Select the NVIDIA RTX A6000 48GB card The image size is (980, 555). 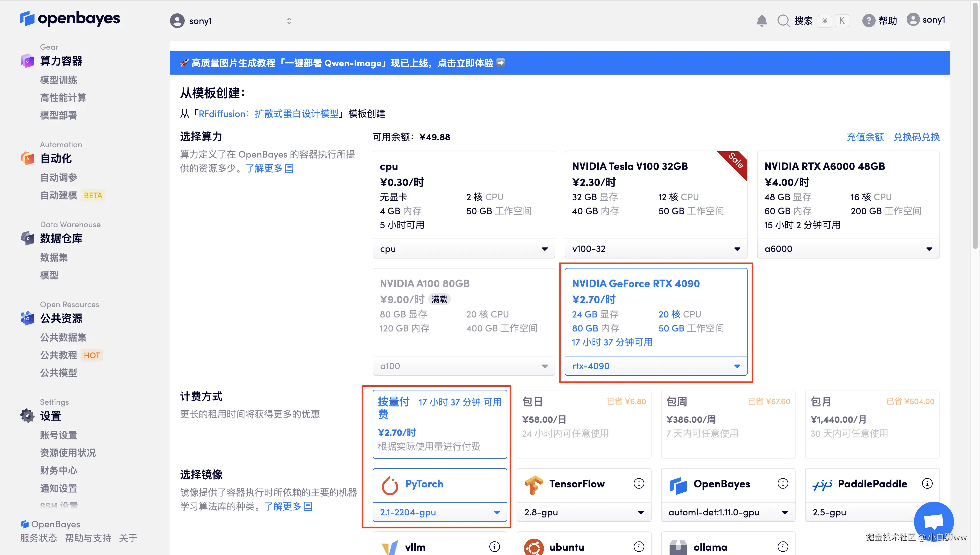[848, 195]
